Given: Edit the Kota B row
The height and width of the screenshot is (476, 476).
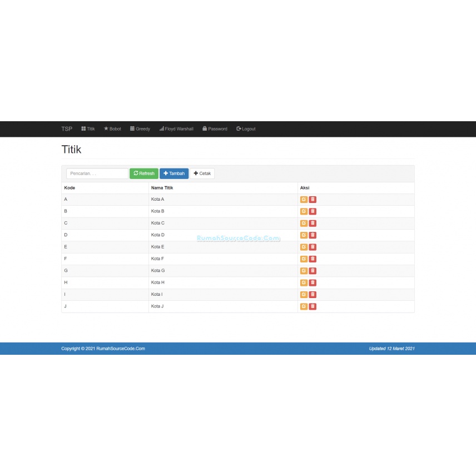Looking at the screenshot, I should coord(304,211).
